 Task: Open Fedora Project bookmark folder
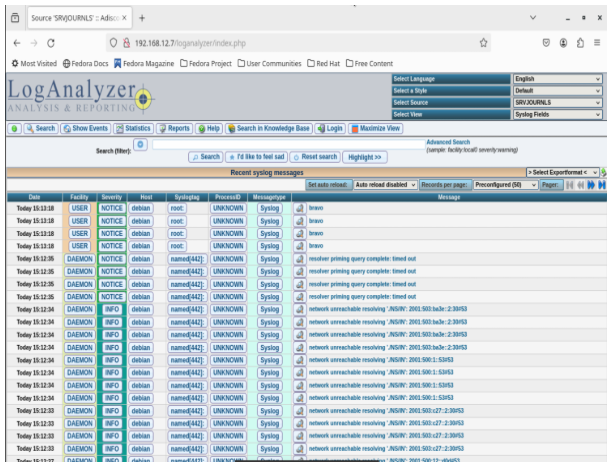(206, 63)
